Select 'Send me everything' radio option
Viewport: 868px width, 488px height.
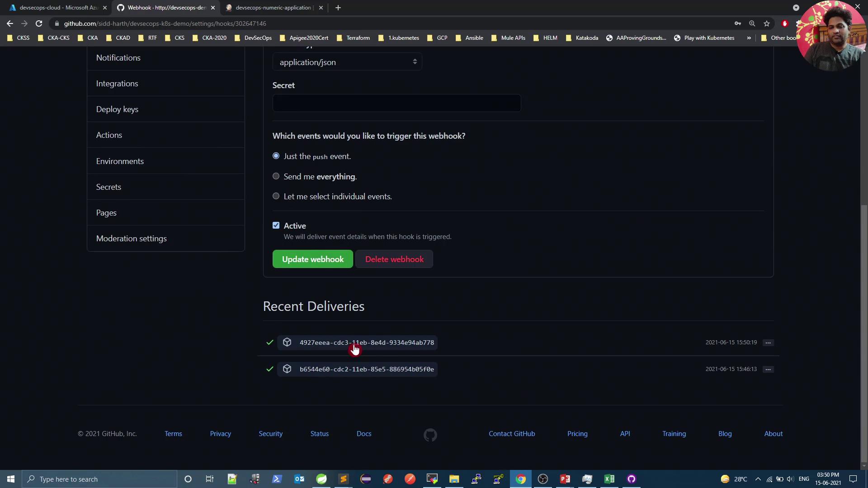(x=276, y=176)
